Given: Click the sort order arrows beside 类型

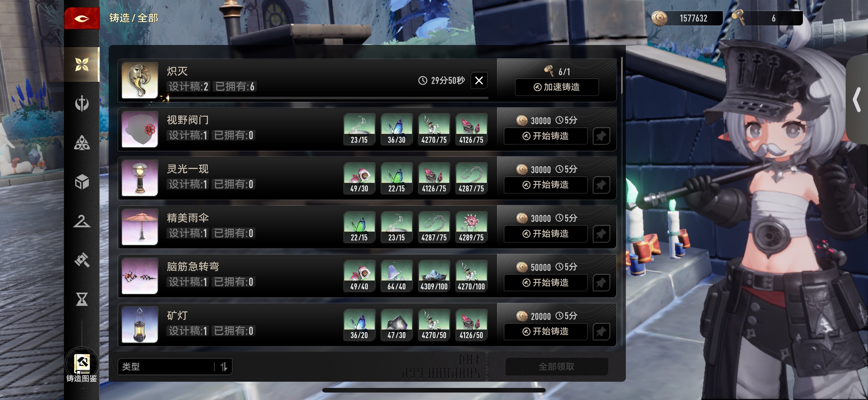Looking at the screenshot, I should pyautogui.click(x=224, y=366).
